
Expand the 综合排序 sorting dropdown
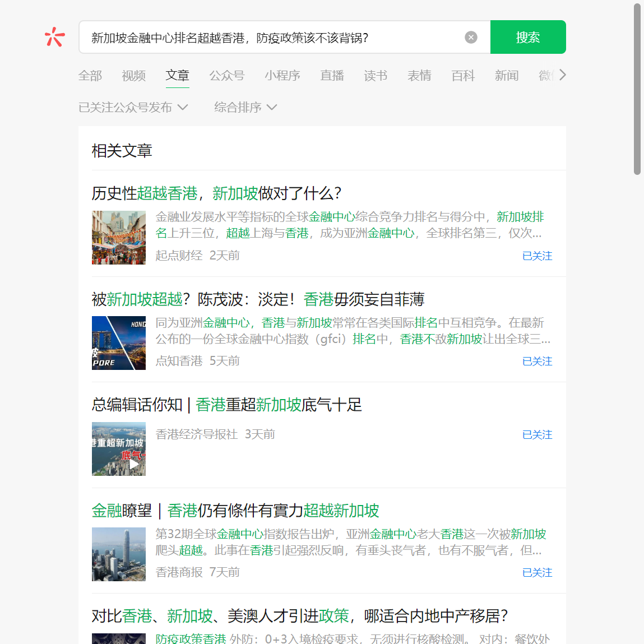pos(245,107)
